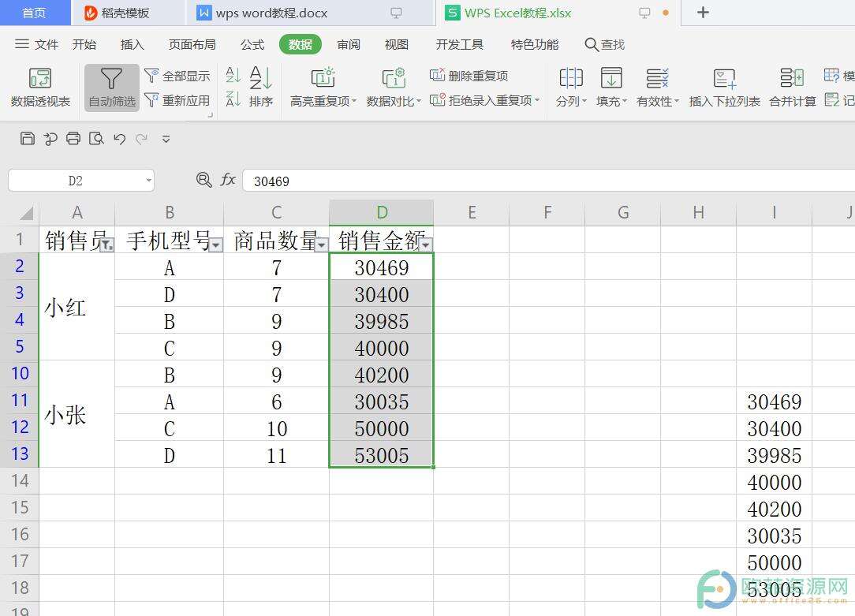The width and height of the screenshot is (855, 616).
Task: Open the 文件 menu
Action: (37, 45)
